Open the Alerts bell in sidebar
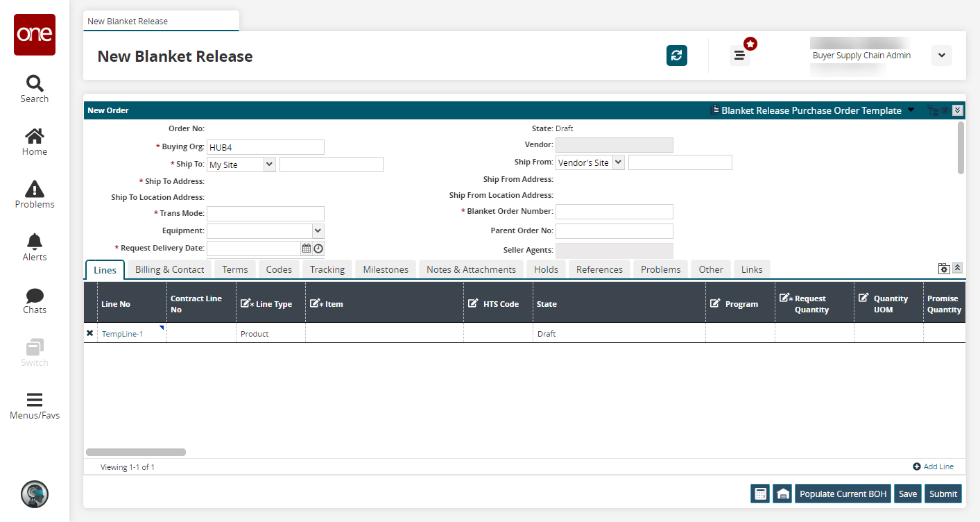Viewport: 980px width, 522px height. pyautogui.click(x=35, y=247)
